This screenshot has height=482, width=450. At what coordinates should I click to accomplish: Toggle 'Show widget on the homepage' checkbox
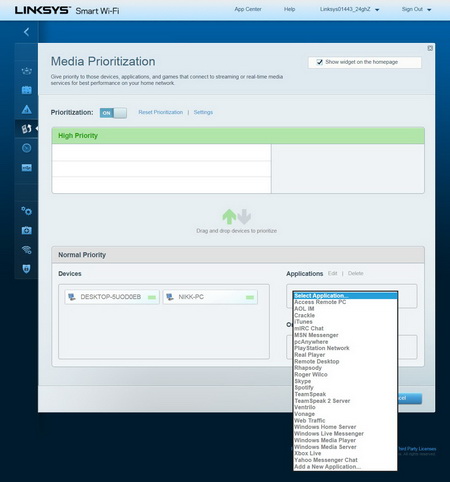[319, 62]
